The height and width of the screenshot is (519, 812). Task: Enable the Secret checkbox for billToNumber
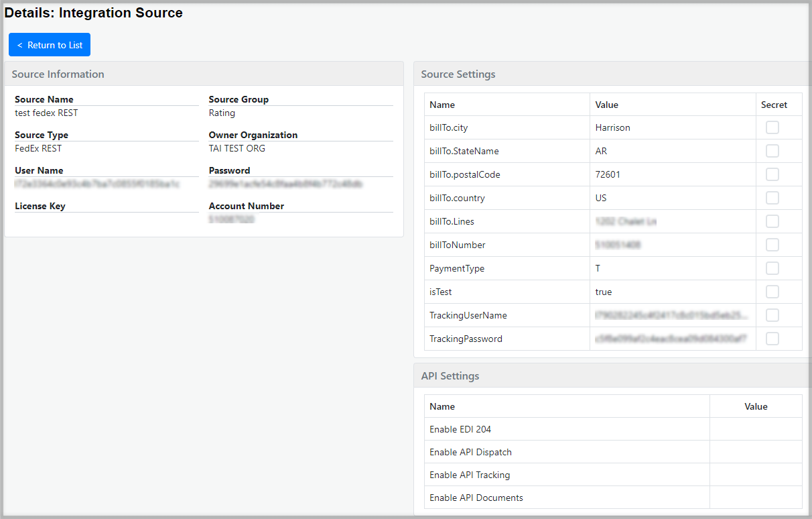pos(772,244)
